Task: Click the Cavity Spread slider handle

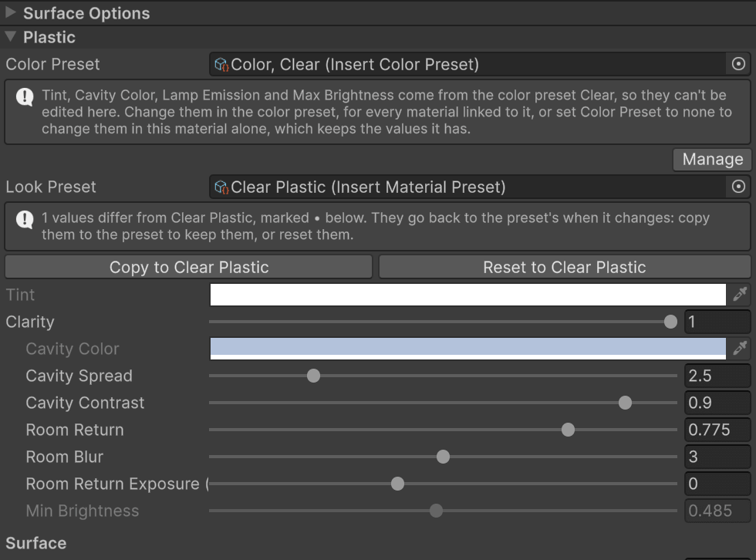Action: (x=313, y=376)
